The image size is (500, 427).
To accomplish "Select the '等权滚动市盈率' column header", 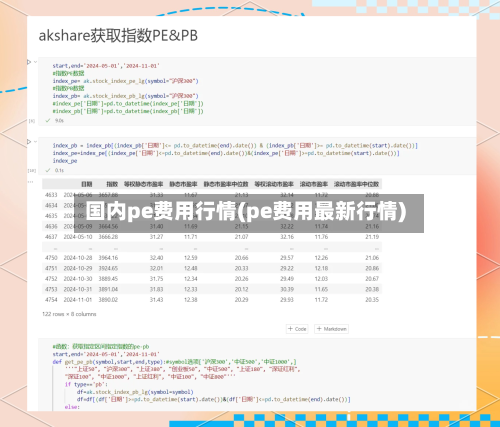I will [274, 184].
